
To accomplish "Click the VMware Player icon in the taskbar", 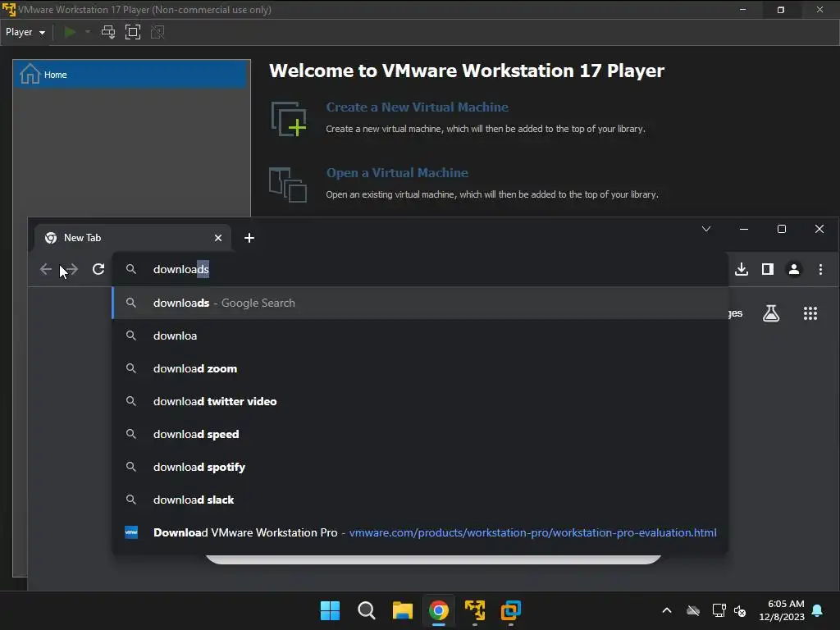I will pos(475,610).
